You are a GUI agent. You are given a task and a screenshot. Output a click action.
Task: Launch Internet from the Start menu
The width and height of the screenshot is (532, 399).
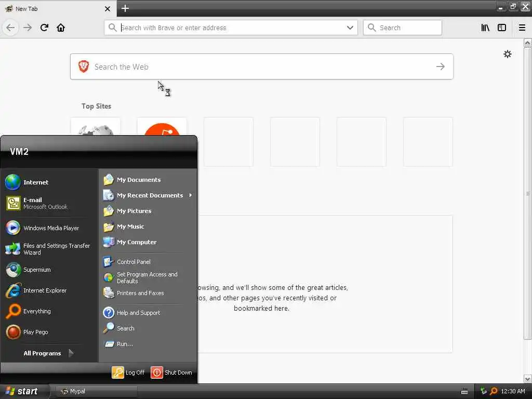pyautogui.click(x=49, y=182)
